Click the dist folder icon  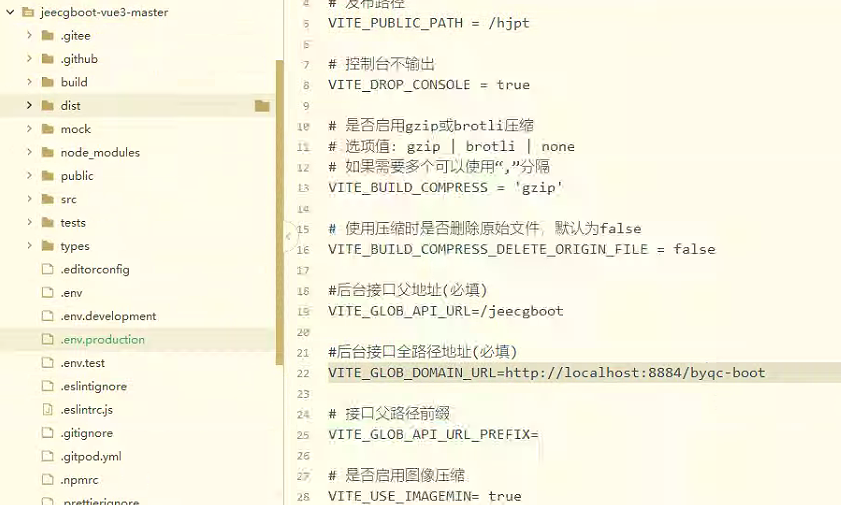tap(48, 106)
